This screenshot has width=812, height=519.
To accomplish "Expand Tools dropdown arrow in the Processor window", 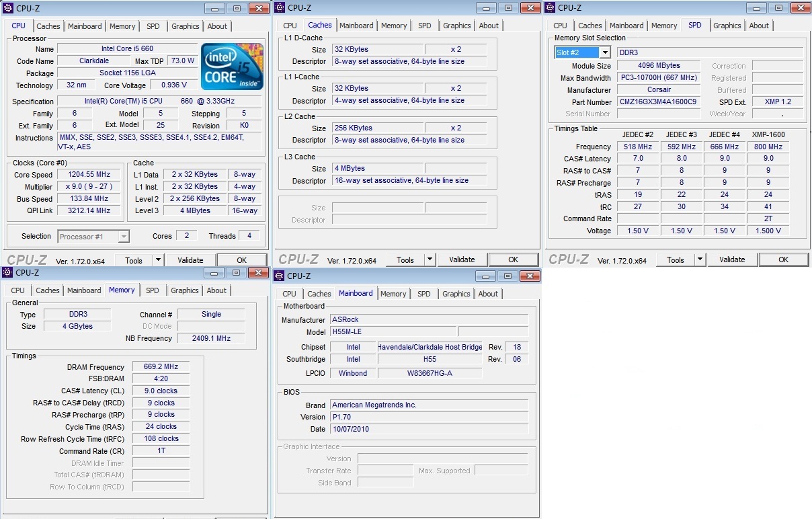I will tap(158, 260).
